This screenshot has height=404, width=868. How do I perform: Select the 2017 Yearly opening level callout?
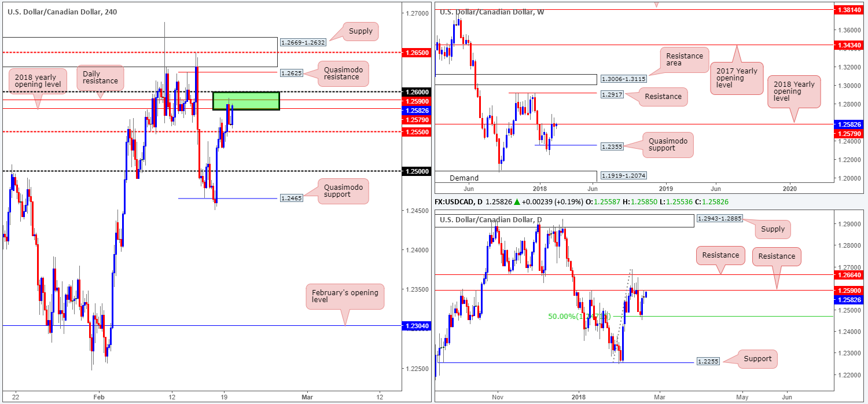(738, 78)
